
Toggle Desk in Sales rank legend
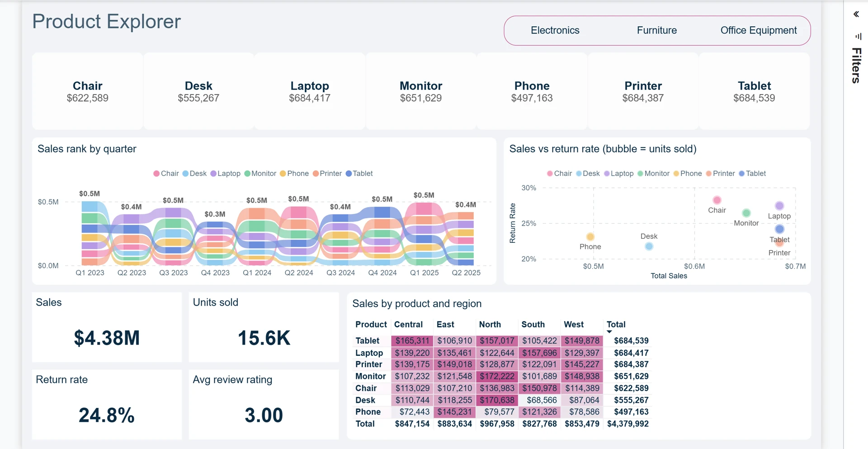pos(194,174)
